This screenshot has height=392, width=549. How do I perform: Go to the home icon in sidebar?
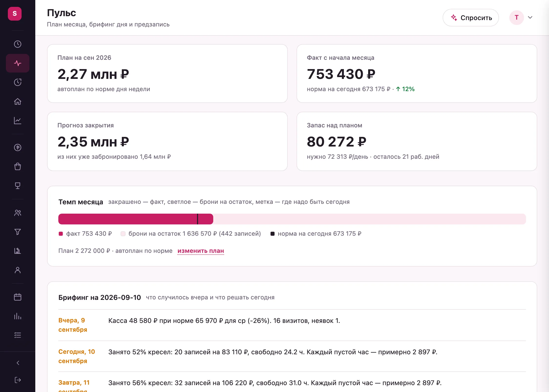pos(18,101)
